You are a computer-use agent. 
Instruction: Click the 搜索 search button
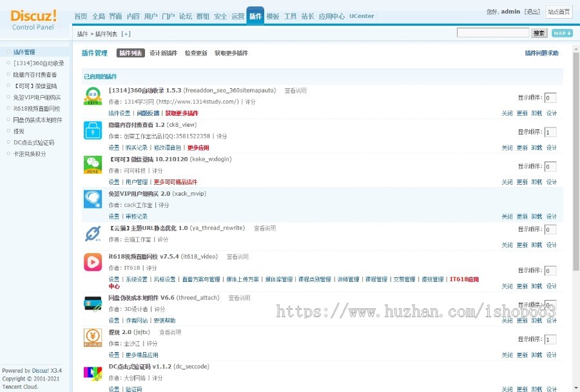[539, 33]
